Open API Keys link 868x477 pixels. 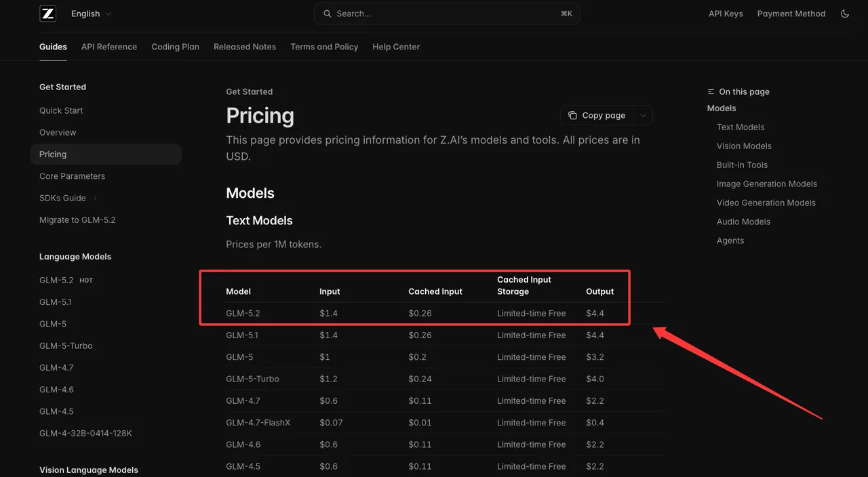click(726, 14)
